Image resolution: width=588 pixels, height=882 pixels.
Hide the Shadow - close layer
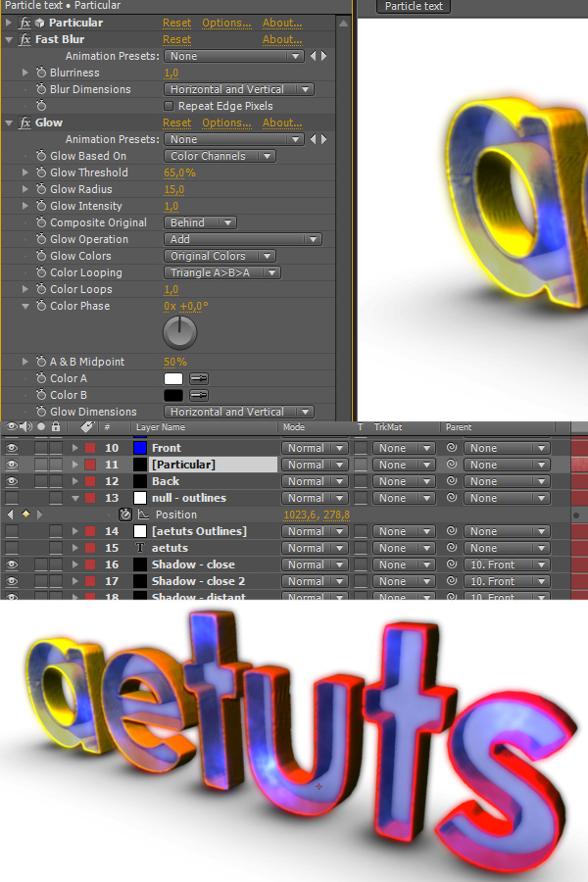coord(12,564)
